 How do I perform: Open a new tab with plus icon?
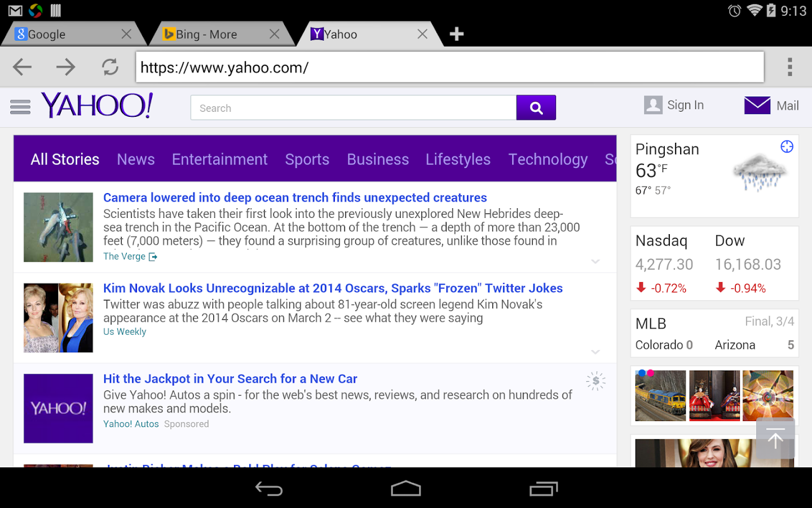pos(456,34)
